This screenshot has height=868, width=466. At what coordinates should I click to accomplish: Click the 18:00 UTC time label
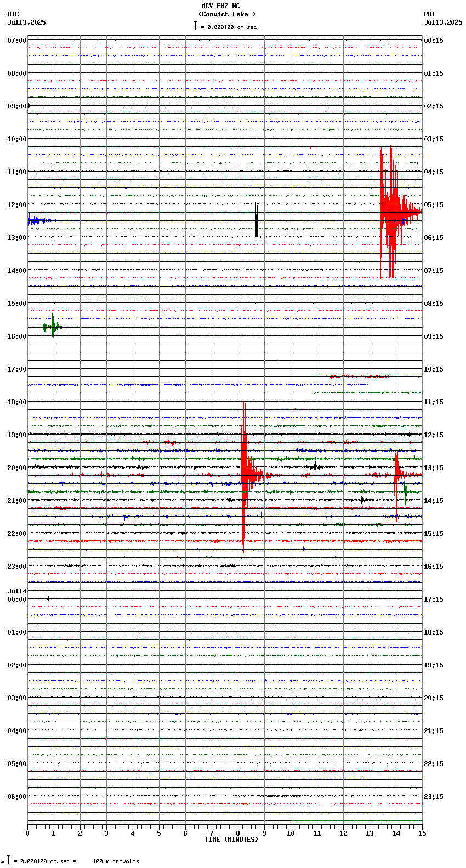17,402
